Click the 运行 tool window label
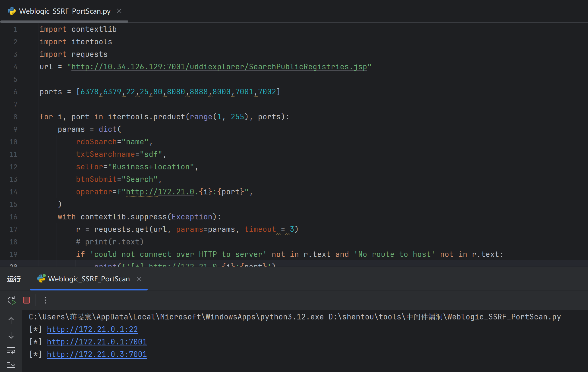The image size is (588, 372). tap(14, 279)
